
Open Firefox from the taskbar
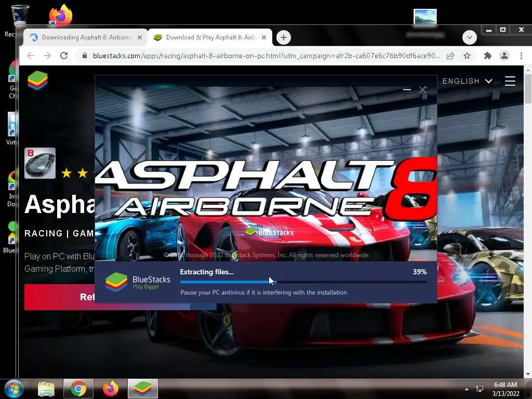pyautogui.click(x=111, y=389)
